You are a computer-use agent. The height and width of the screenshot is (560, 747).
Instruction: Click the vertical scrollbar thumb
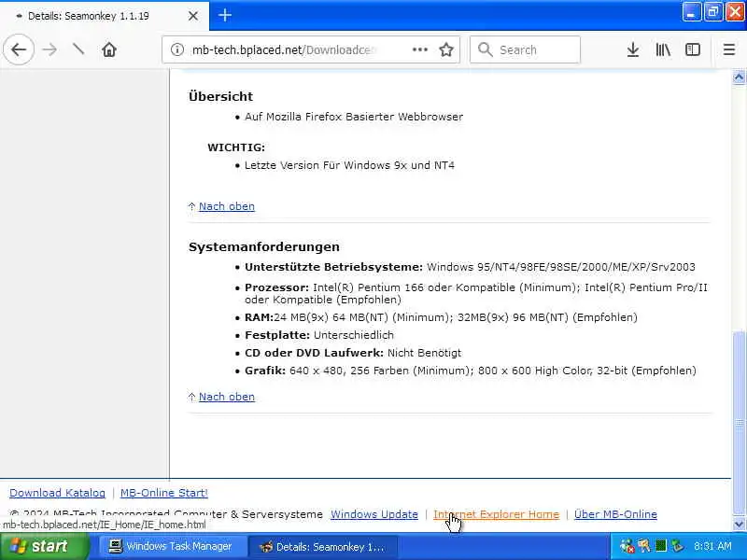(739, 424)
